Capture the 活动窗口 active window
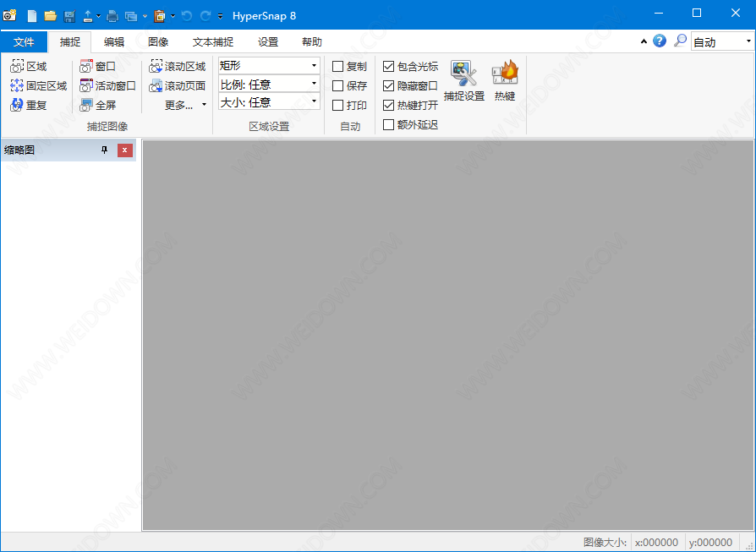The height and width of the screenshot is (552, 756). [107, 86]
